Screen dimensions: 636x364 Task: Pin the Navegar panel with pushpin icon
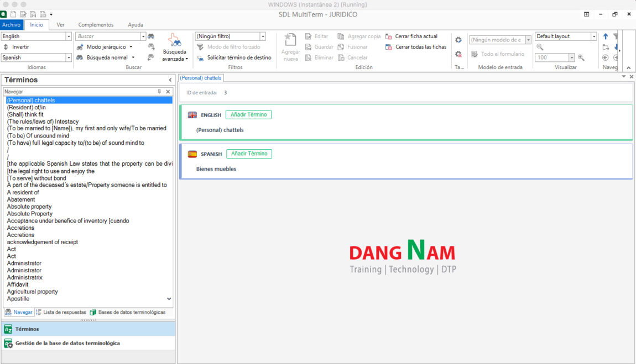pos(159,92)
